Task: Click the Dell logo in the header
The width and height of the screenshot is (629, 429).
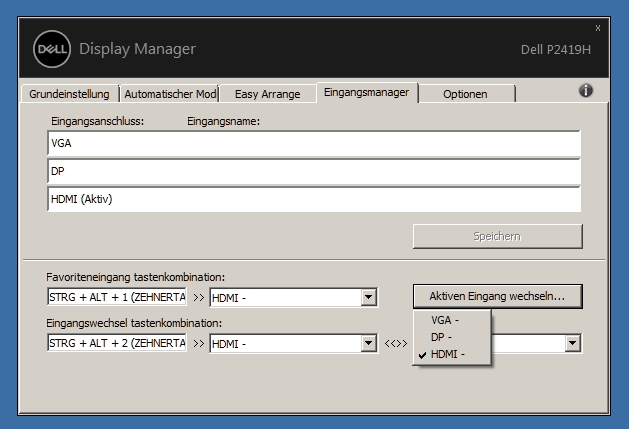Action: coord(52,49)
